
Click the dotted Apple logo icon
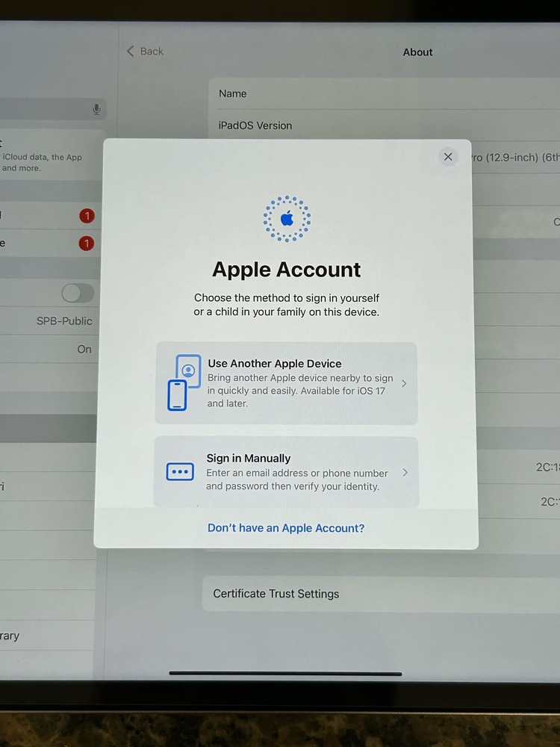pos(287,219)
